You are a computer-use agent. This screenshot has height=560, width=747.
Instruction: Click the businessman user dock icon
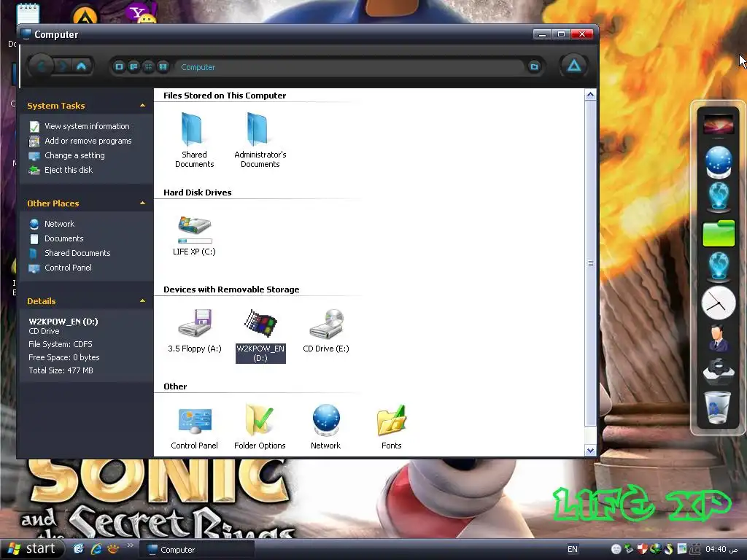(x=718, y=338)
